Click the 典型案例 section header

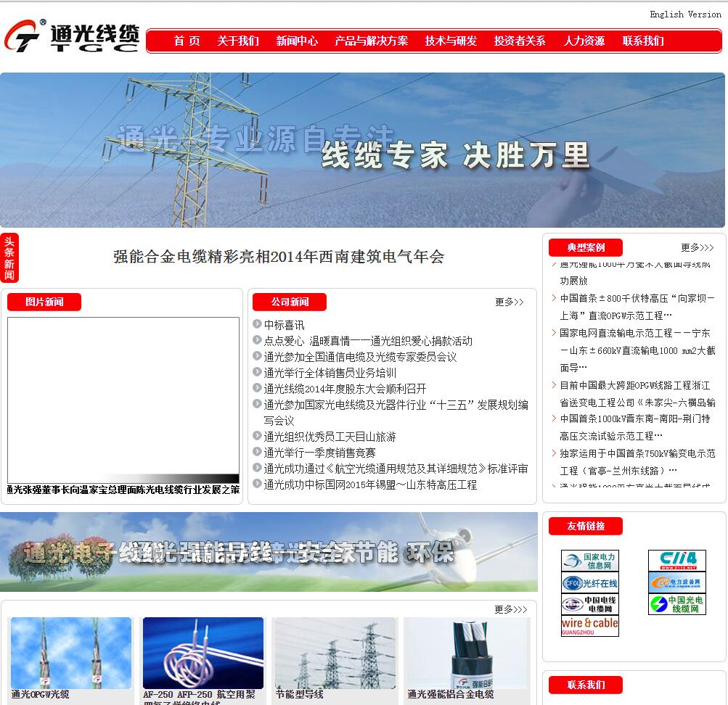tap(586, 247)
